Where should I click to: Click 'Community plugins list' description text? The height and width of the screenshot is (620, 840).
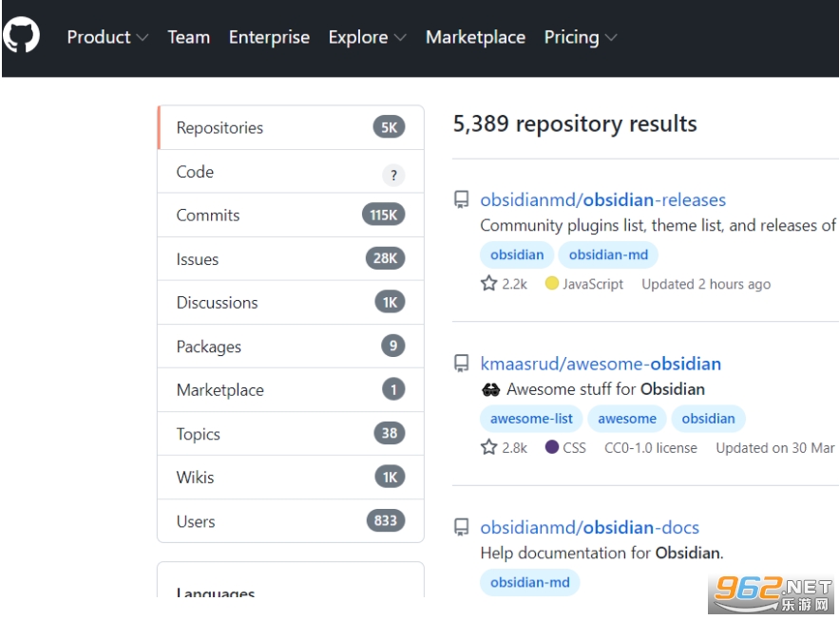pyautogui.click(x=658, y=225)
